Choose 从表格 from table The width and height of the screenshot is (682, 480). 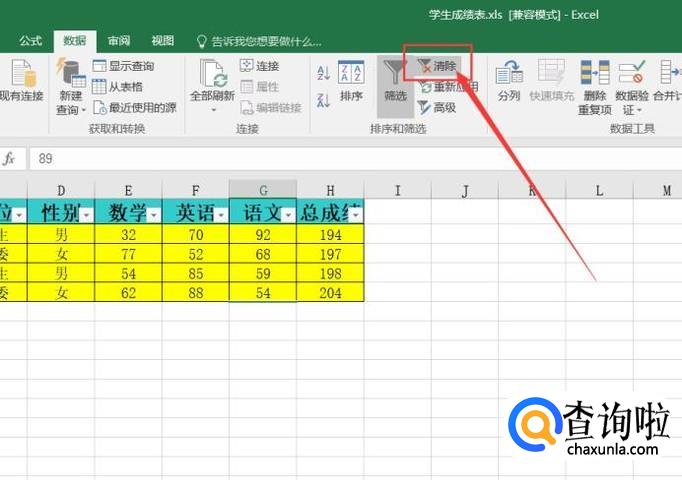coord(117,87)
